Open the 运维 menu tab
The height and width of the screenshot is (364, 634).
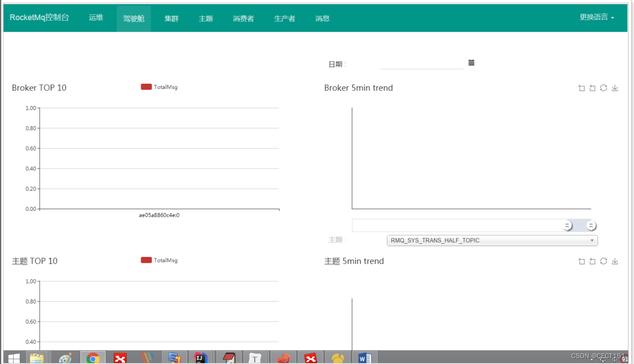pos(96,17)
